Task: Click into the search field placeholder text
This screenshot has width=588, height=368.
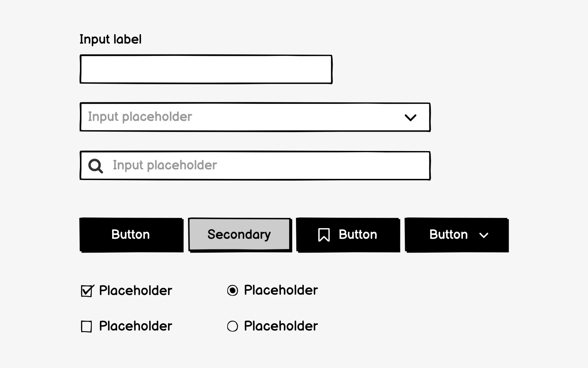Action: tap(165, 165)
